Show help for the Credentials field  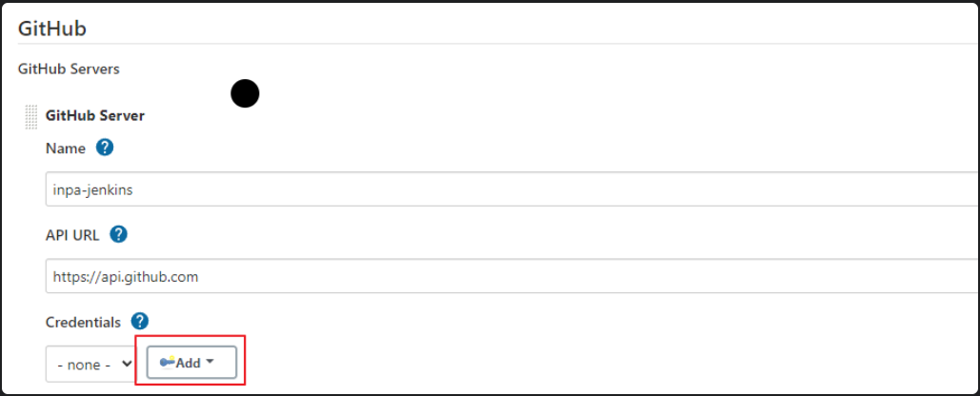tap(139, 321)
